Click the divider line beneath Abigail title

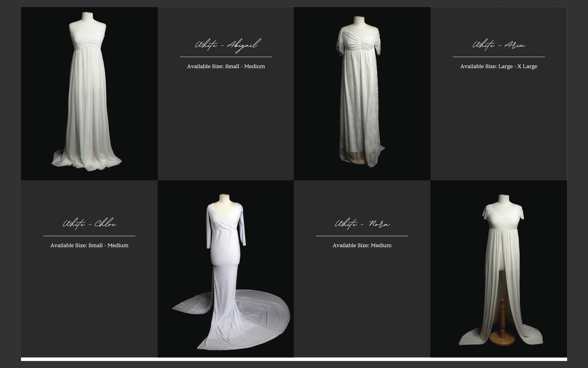click(226, 57)
